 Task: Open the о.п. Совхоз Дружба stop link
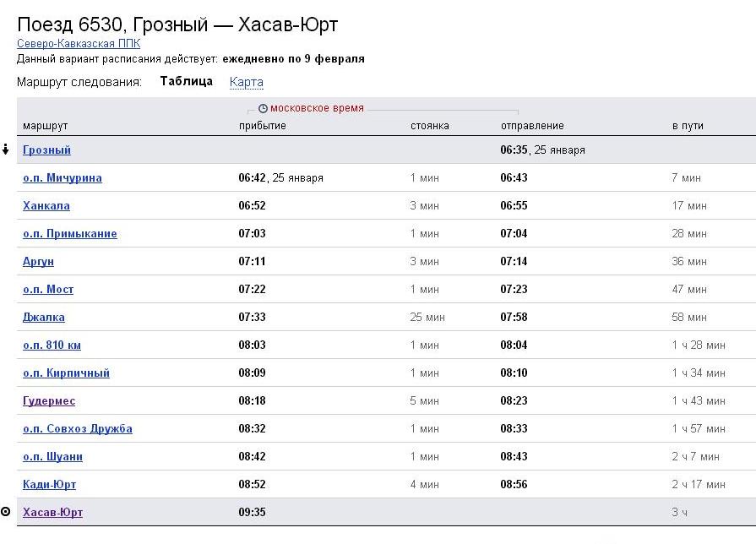click(x=78, y=429)
